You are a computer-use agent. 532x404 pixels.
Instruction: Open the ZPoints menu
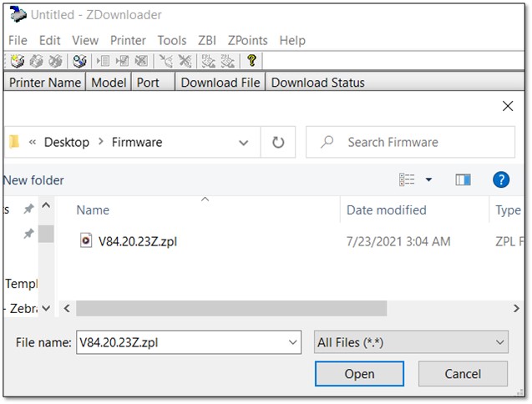click(x=247, y=40)
